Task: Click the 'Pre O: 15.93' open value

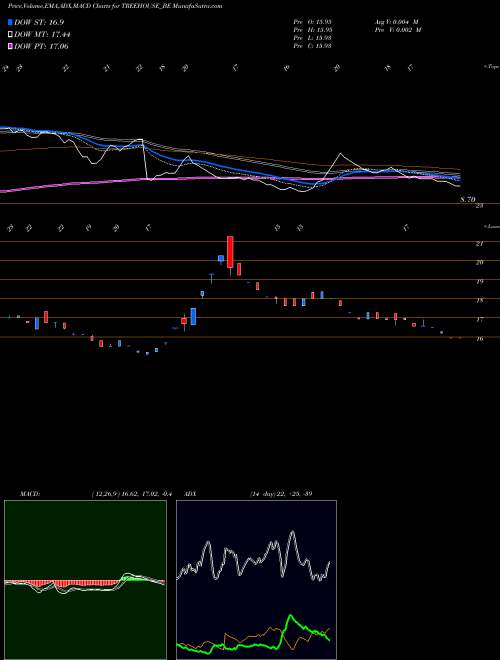Action: [313, 22]
